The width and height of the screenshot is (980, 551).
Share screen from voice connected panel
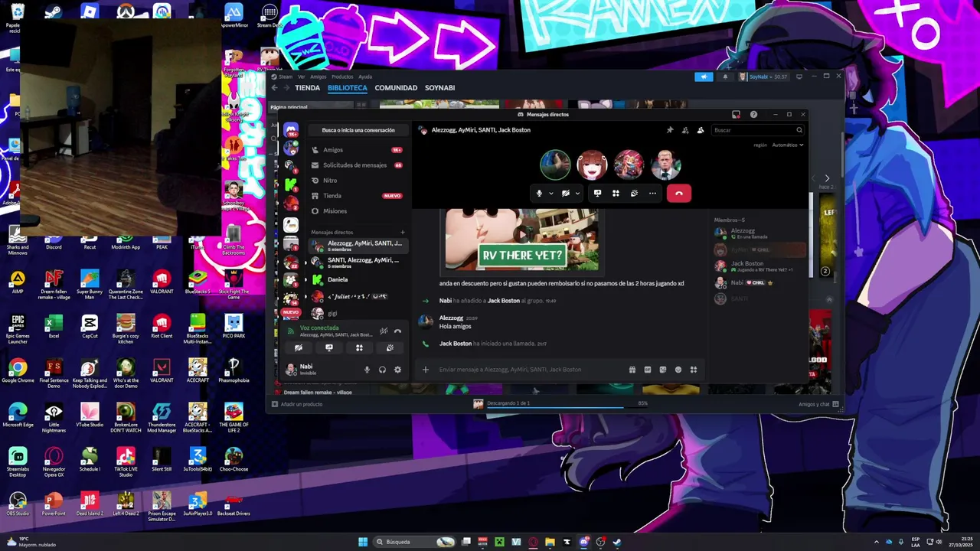tap(329, 347)
